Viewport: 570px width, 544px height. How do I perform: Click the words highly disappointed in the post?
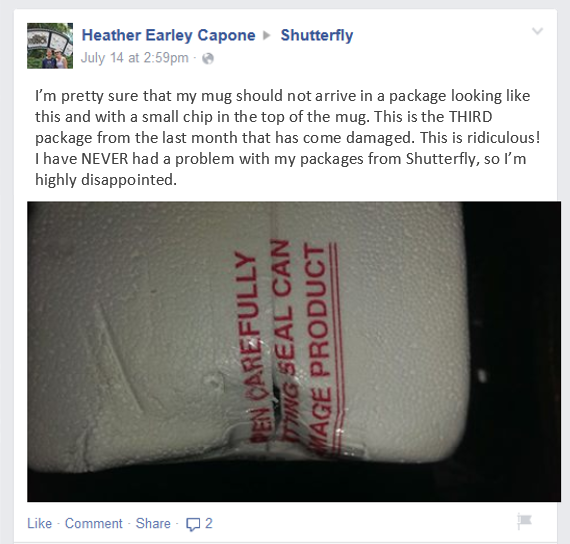click(x=105, y=180)
